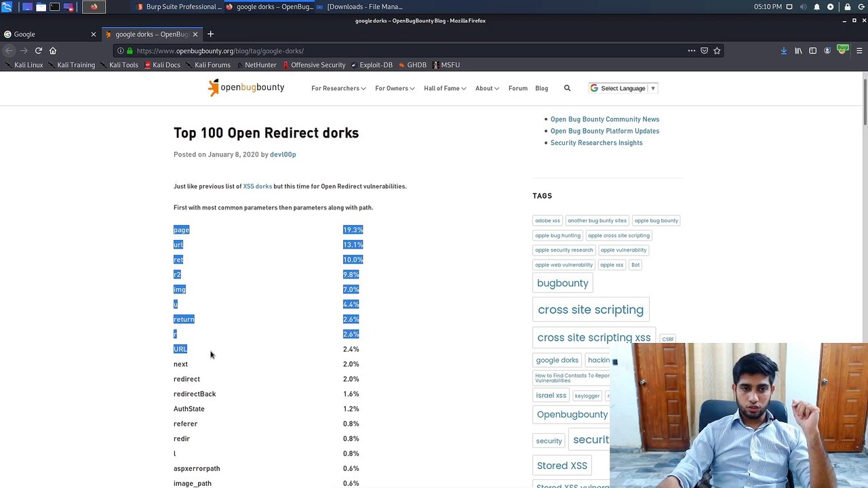
Task: Open the file manager launcher in the panel
Action: pos(41,7)
